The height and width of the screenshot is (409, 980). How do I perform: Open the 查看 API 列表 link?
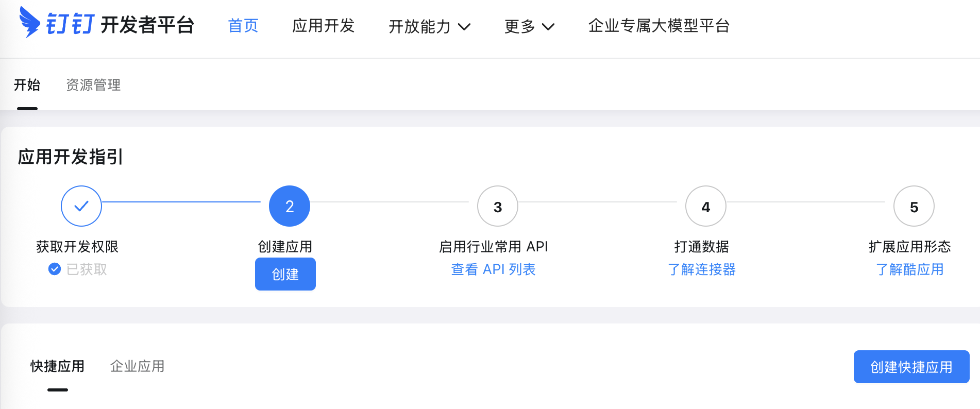click(493, 269)
